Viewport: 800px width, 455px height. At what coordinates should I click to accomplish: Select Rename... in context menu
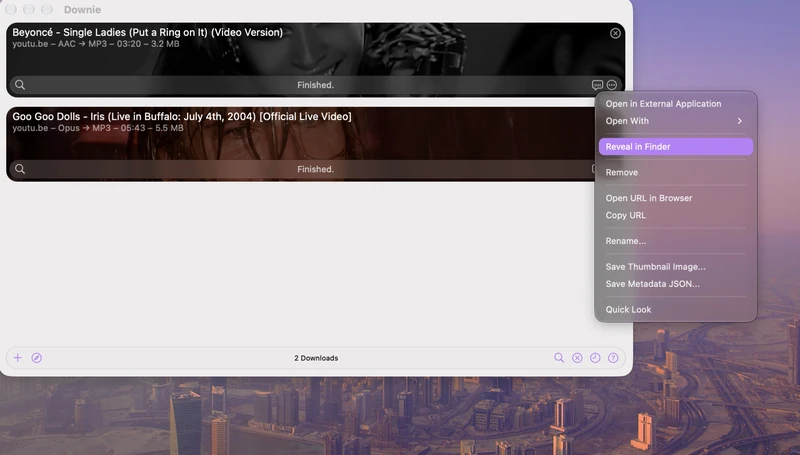676,241
